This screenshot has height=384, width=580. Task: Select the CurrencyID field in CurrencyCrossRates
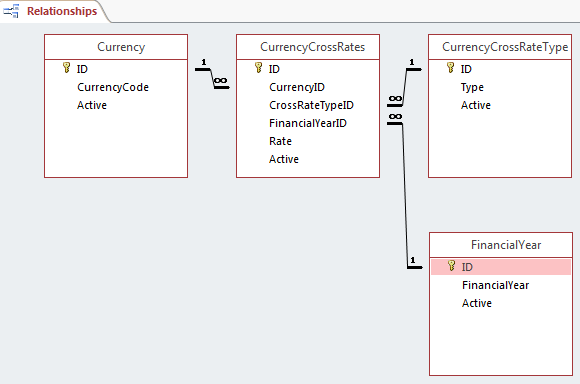[x=297, y=87]
